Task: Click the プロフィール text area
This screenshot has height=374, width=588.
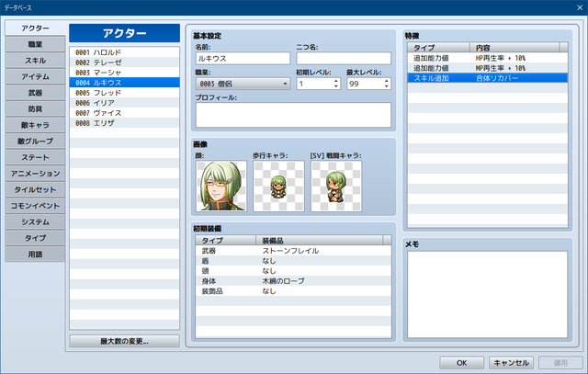Action: [x=293, y=115]
